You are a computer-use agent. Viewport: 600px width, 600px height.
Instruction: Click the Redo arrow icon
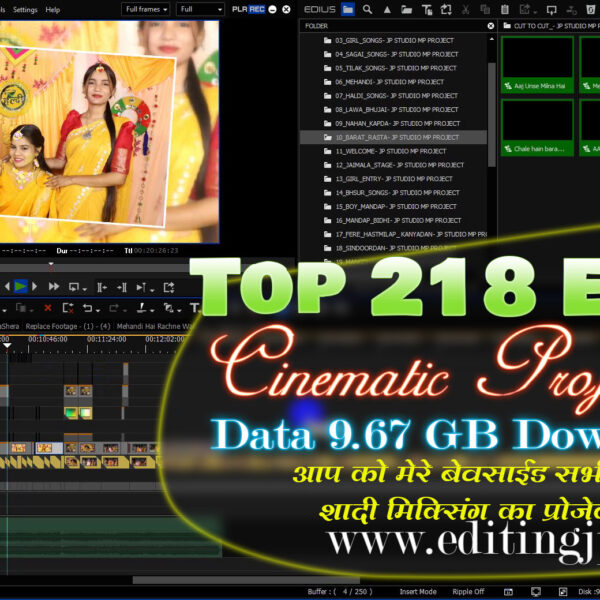click(114, 308)
